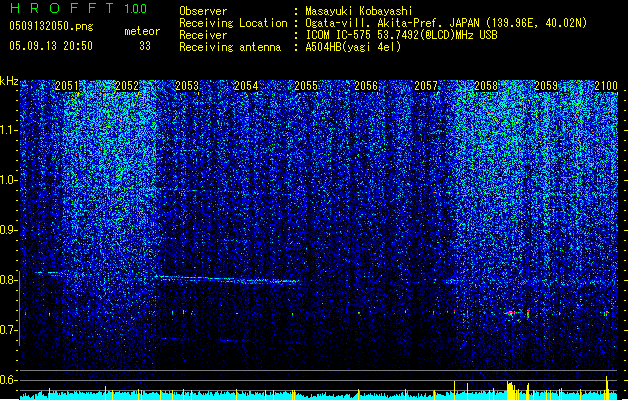Screen dimensions: 629x400
Task: Click the 0.6 kHz frequency axis label
Action: tap(9, 380)
